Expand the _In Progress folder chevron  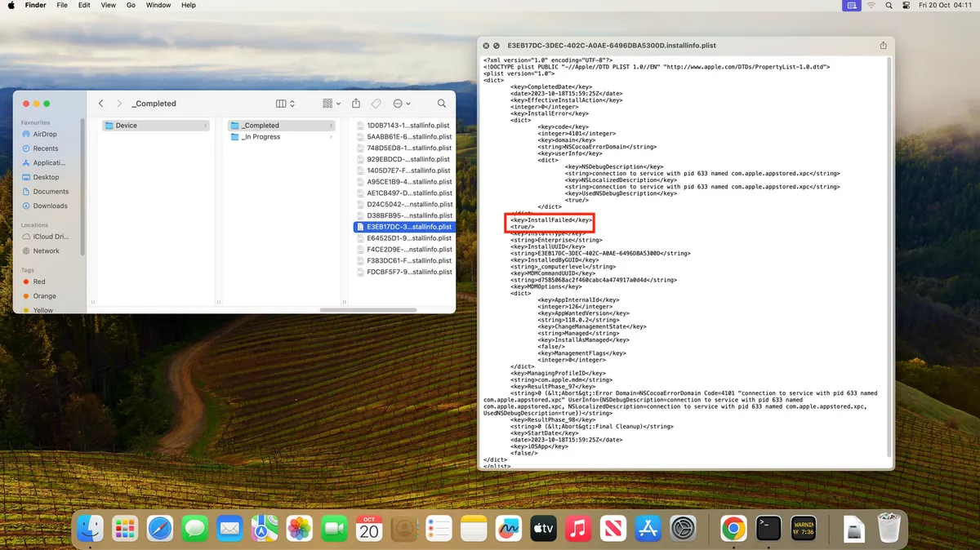[331, 137]
